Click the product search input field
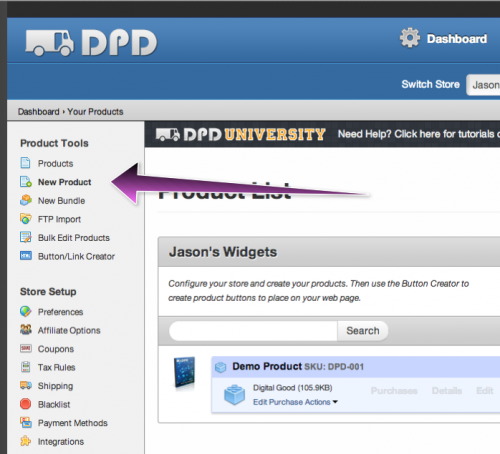 tap(253, 331)
